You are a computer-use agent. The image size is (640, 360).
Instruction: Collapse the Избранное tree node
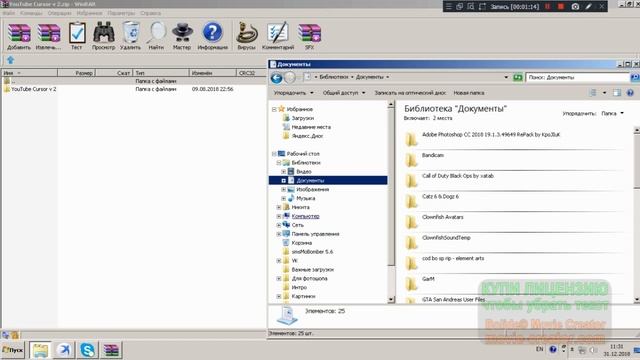[274, 109]
